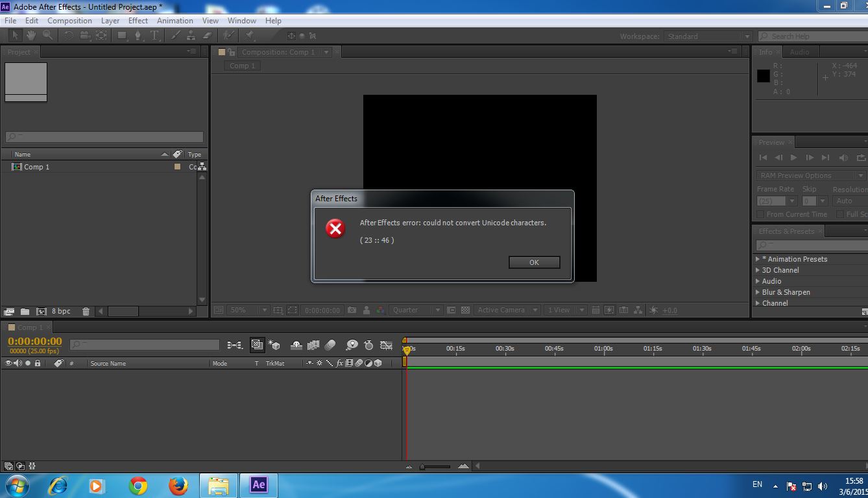Click Comp 1 breadcrumb in viewer
This screenshot has height=498, width=868.
243,66
